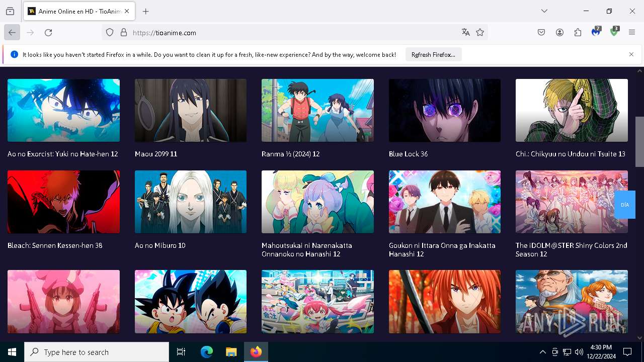Open the recent browsing Firefox View icon
The width and height of the screenshot is (644, 362).
coord(10,11)
